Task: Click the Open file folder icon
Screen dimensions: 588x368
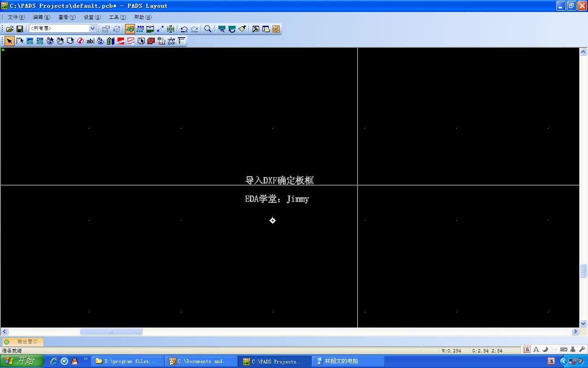Action: pyautogui.click(x=10, y=29)
